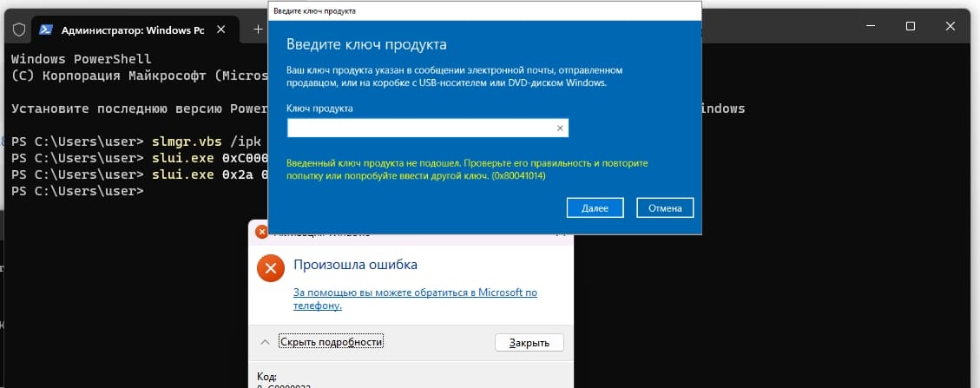This screenshot has height=388, width=980.
Task: Click the Закрыть button in error dialog
Action: (529, 342)
